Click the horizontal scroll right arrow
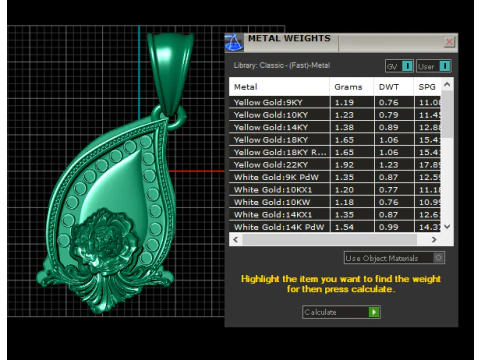480x360 pixels. coord(434,239)
